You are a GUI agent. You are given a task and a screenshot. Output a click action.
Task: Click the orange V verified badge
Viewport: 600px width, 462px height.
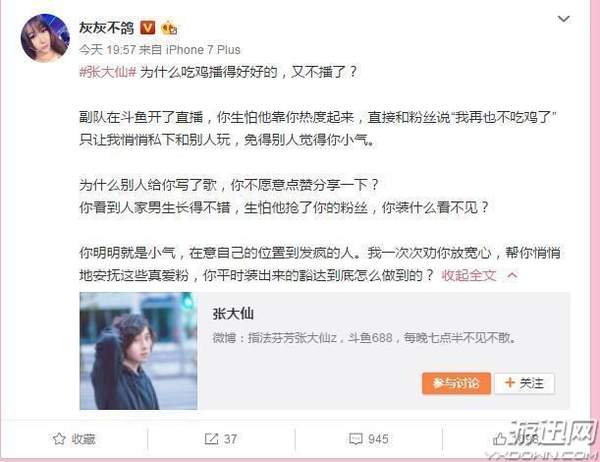point(148,28)
